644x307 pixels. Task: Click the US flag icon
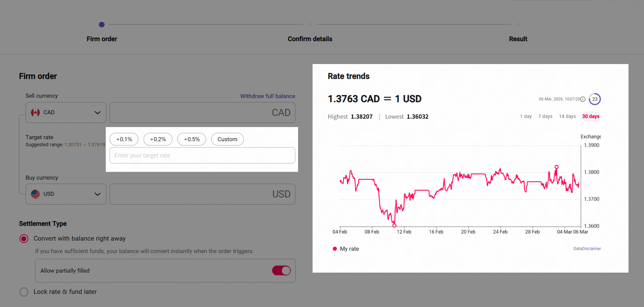(x=35, y=194)
